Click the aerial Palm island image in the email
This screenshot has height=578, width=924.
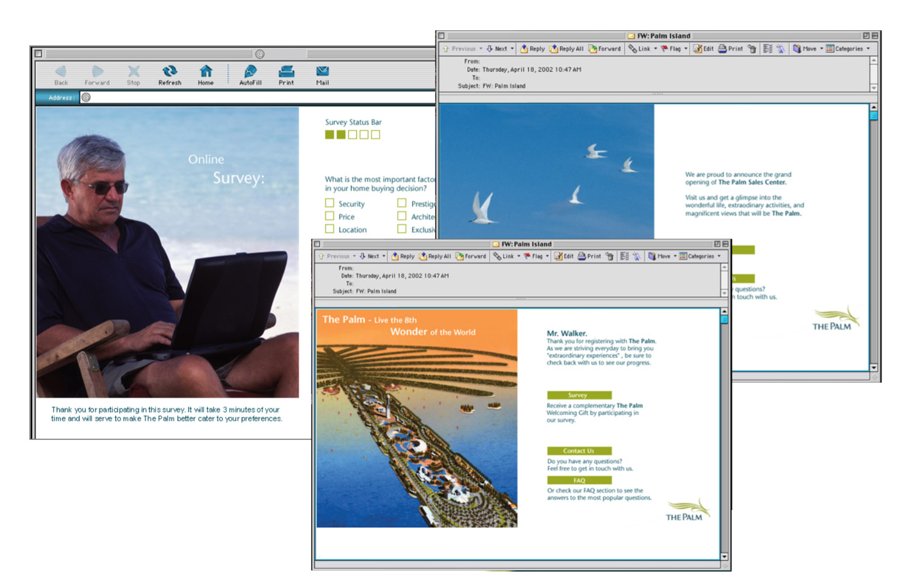(417, 418)
